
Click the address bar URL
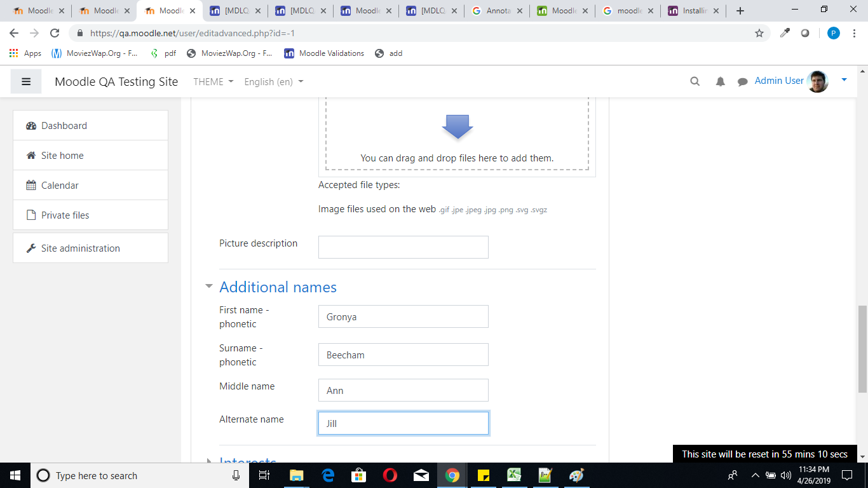192,33
